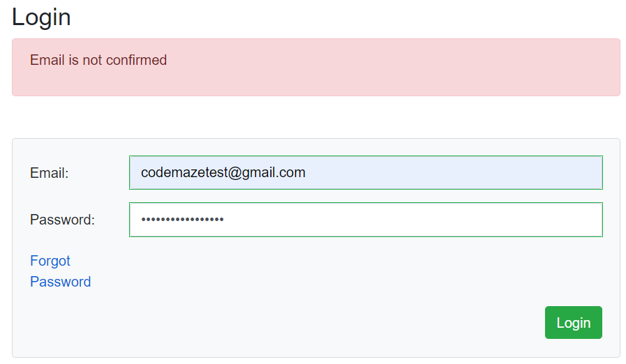Image resolution: width=626 pixels, height=364 pixels.
Task: Click the green Login button
Action: click(573, 323)
